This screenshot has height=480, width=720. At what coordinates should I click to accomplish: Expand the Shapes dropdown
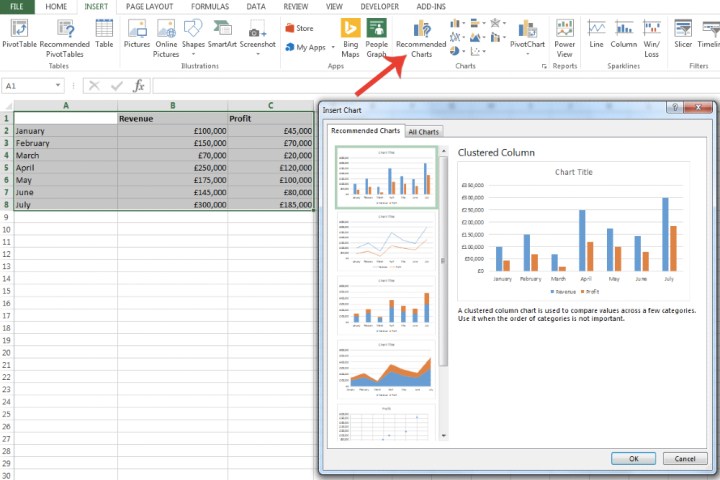[193, 53]
